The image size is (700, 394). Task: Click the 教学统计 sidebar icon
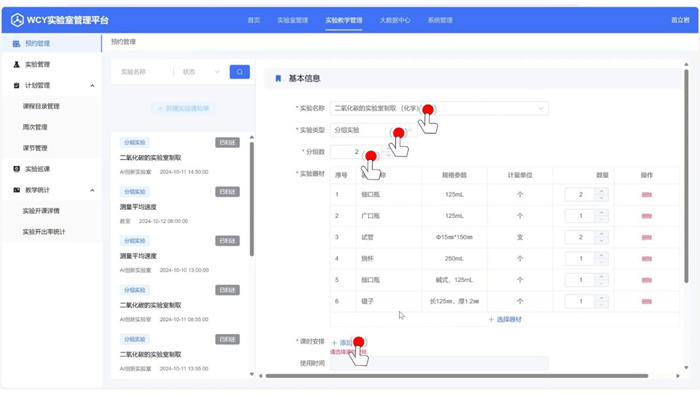(x=17, y=190)
